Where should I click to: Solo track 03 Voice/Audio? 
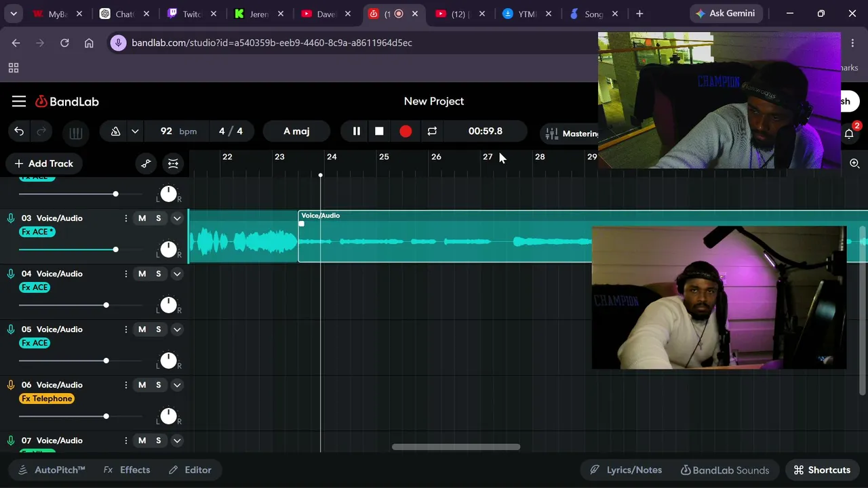[159, 218]
